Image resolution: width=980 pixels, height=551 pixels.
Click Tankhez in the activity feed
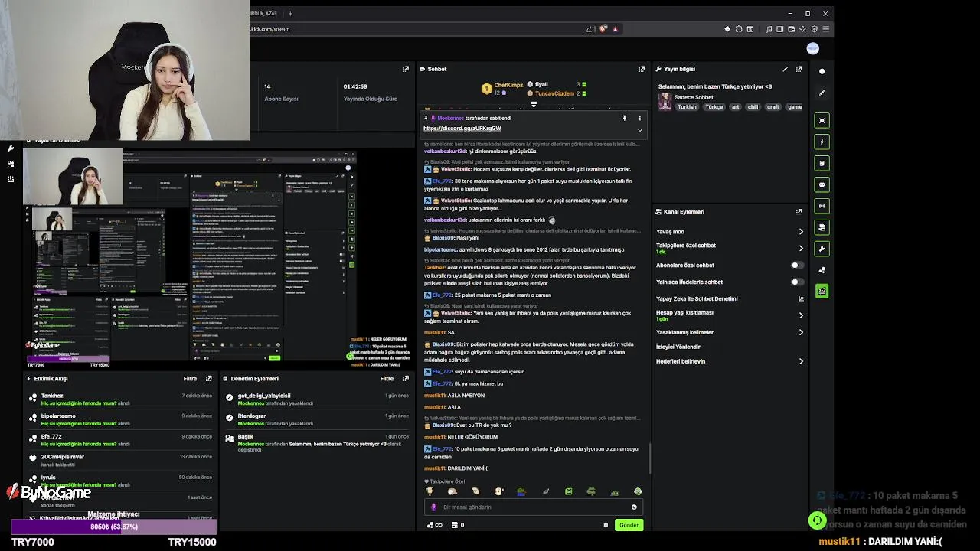point(52,396)
